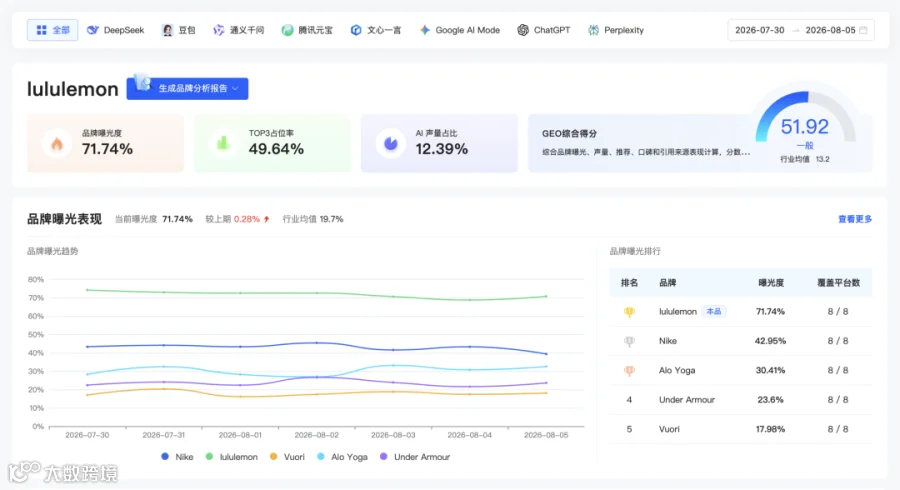Click the pie icon on AI声量占比 card
Image resolution: width=900 pixels, height=490 pixels.
point(391,143)
